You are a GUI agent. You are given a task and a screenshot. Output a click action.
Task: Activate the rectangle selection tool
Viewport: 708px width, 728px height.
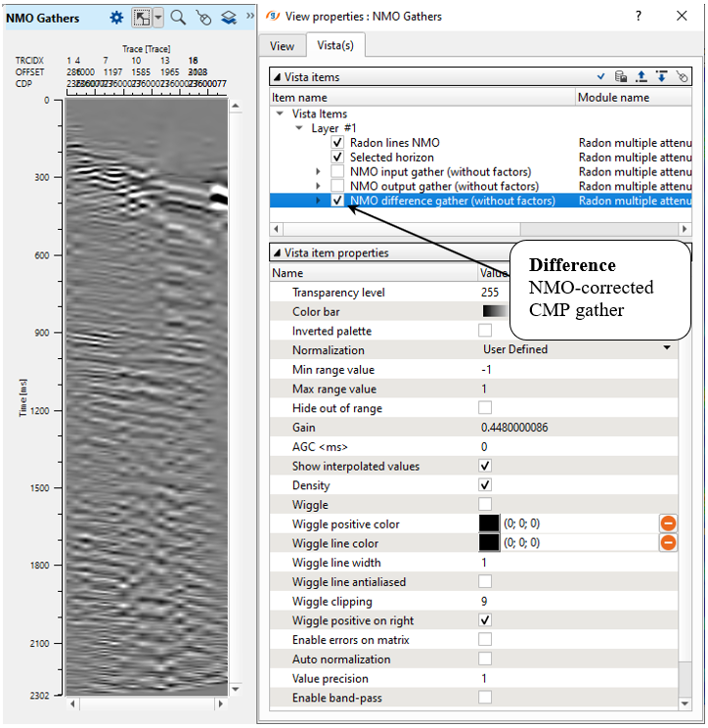point(143,17)
